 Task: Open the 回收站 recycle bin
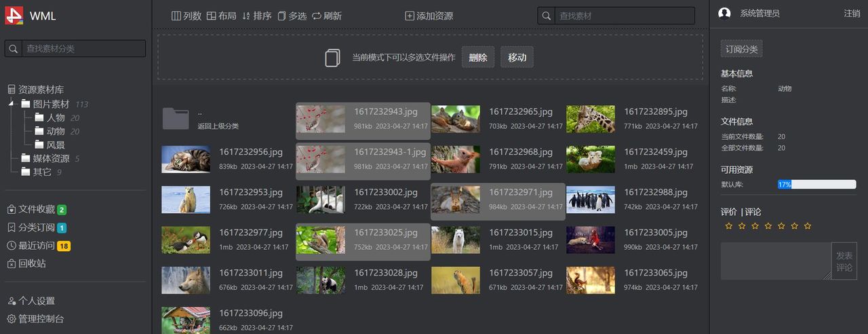click(26, 263)
